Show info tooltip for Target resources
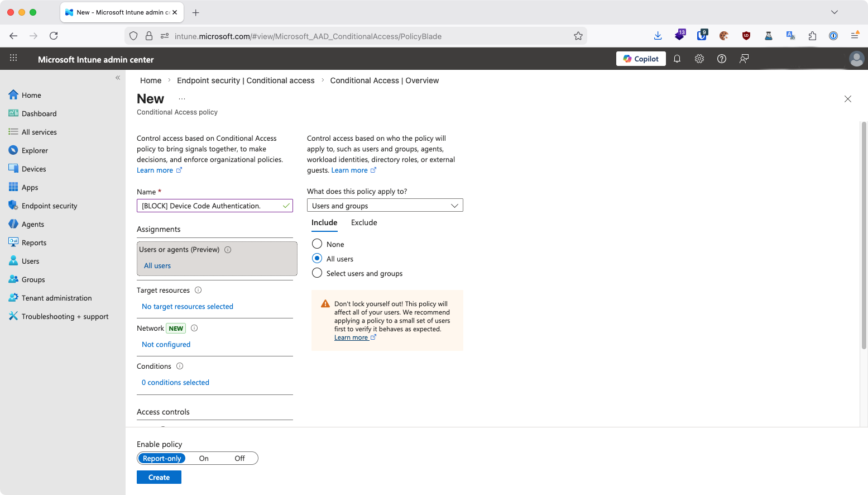This screenshot has height=495, width=868. point(198,290)
